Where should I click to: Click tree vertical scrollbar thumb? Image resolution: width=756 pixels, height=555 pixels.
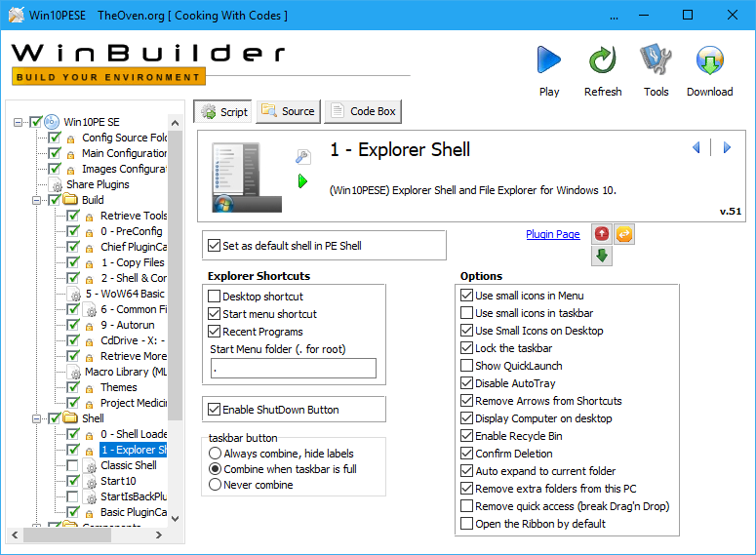tap(175, 275)
